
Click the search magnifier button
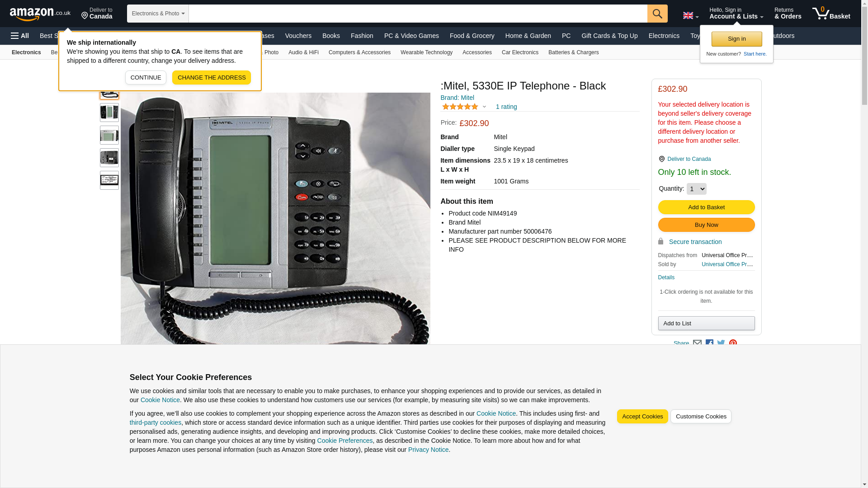657,14
